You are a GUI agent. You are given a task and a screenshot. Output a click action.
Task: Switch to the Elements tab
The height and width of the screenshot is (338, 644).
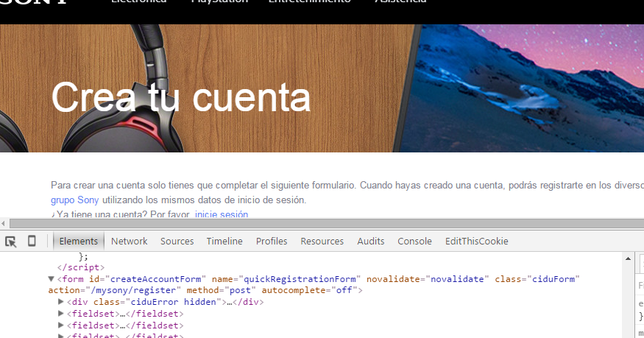pyautogui.click(x=79, y=241)
